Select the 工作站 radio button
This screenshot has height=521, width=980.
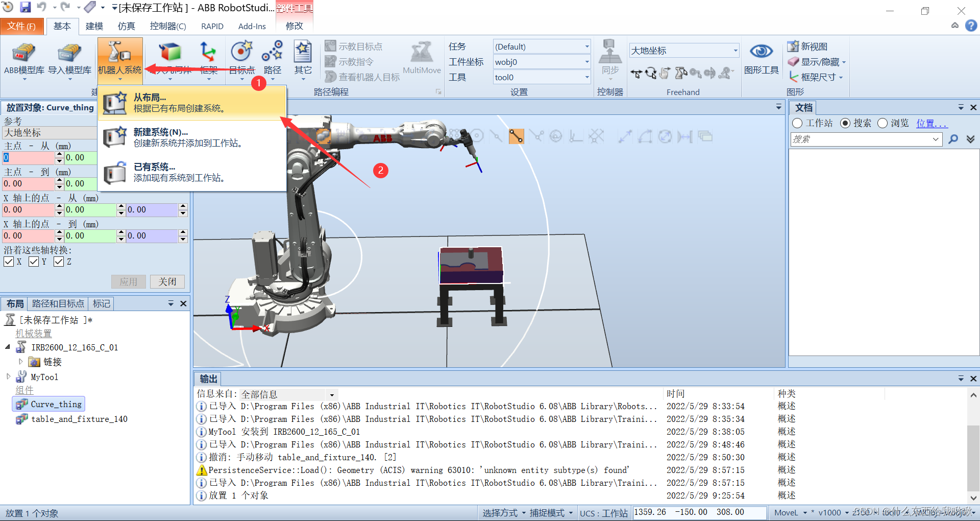[x=797, y=123]
